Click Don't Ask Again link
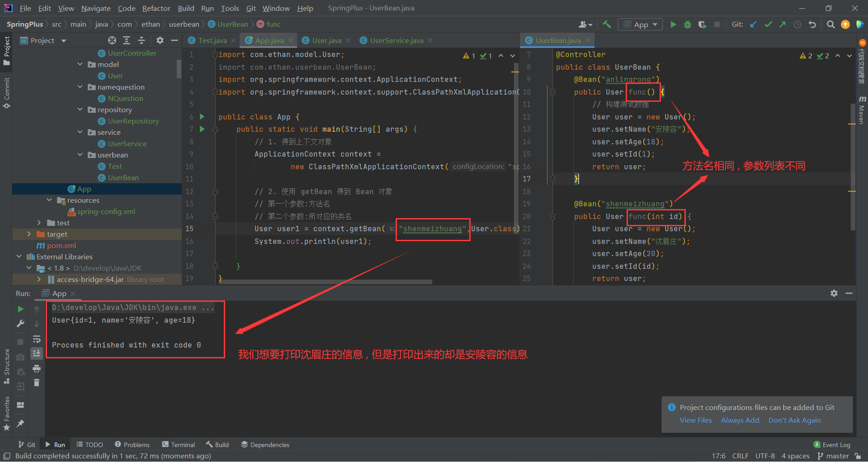The width and height of the screenshot is (868, 462). 794,420
